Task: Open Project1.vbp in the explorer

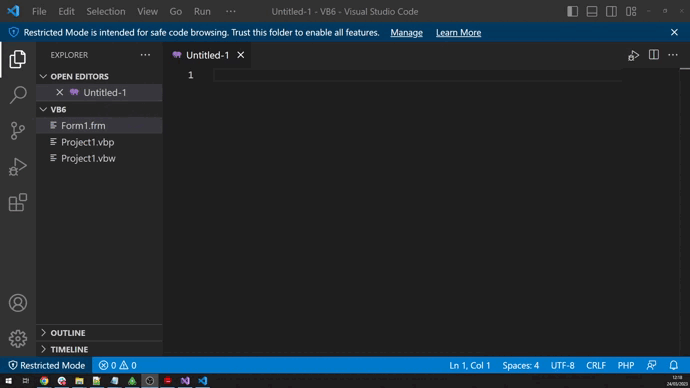Action: tap(99, 142)
